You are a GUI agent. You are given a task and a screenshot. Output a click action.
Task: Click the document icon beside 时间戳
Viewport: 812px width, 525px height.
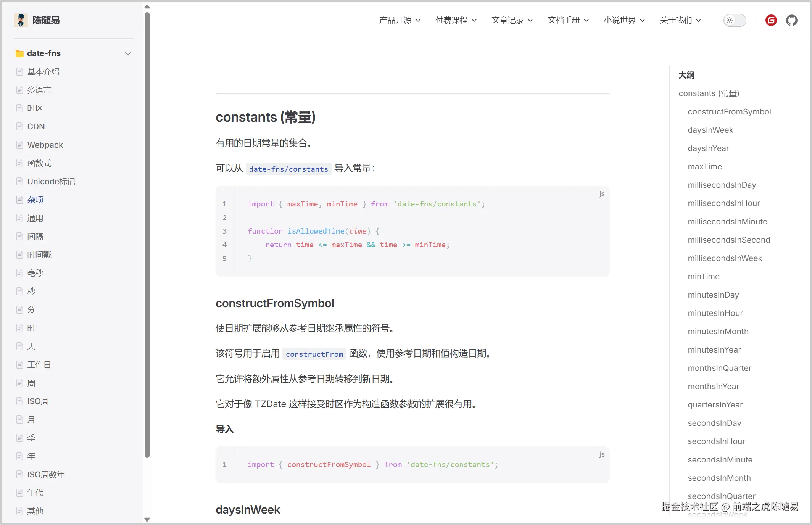(x=20, y=254)
